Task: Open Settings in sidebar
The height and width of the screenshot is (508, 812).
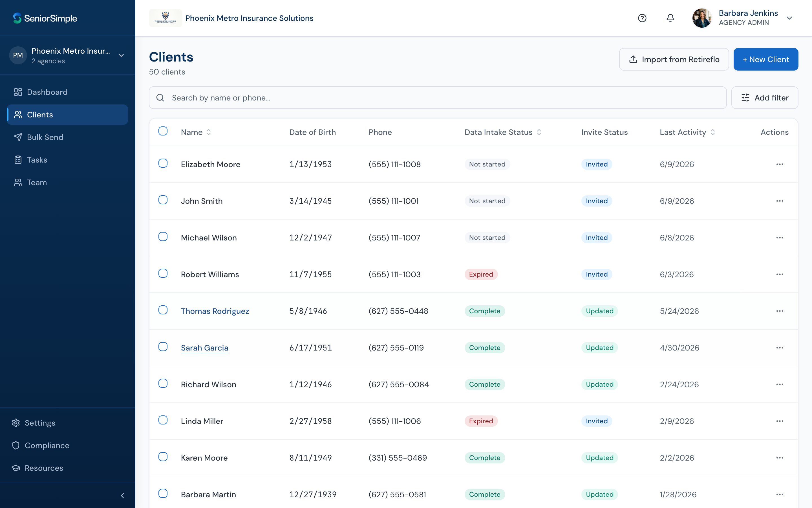Action: pyautogui.click(x=67, y=423)
